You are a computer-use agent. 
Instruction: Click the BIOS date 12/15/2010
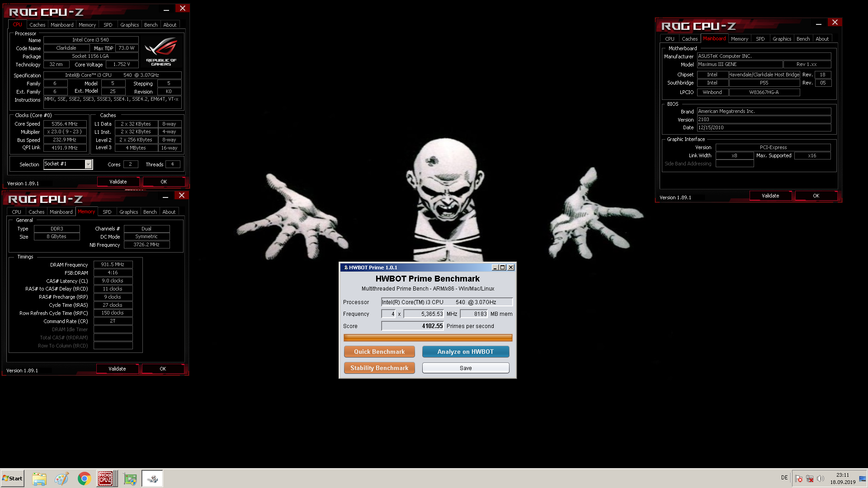[764, 128]
